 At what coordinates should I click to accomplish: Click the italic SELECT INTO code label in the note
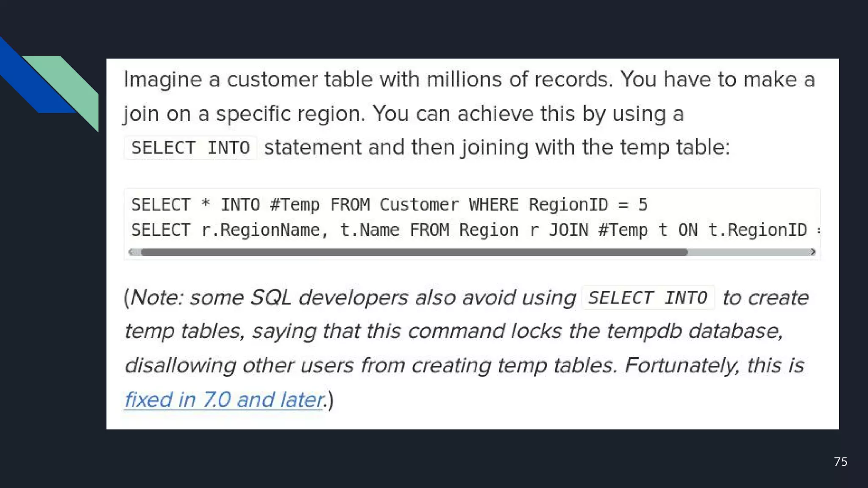coord(648,298)
